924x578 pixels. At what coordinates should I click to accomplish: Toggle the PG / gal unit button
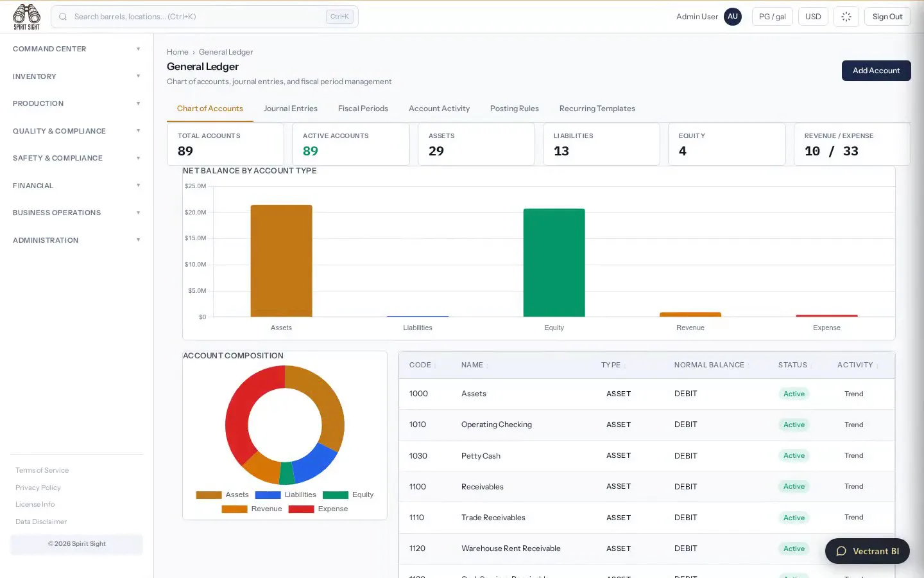(x=772, y=17)
